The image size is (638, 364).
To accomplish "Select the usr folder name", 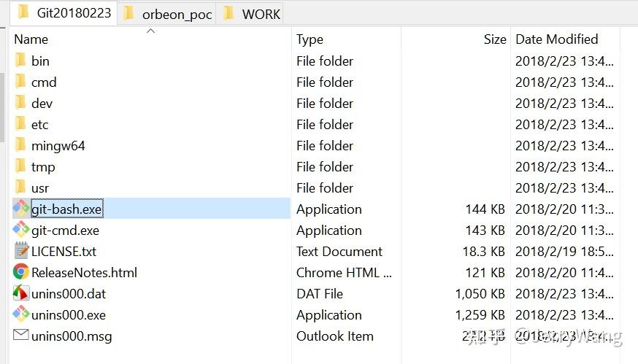I will point(40,188).
